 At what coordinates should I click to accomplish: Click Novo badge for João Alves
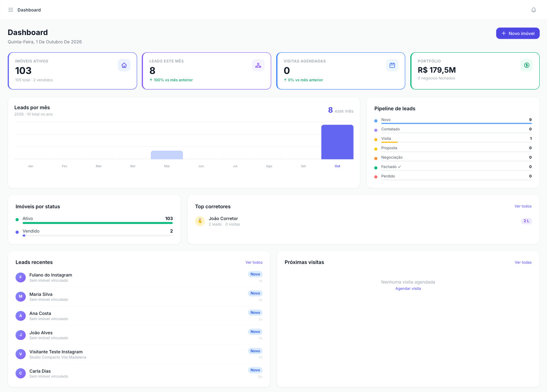click(255, 332)
